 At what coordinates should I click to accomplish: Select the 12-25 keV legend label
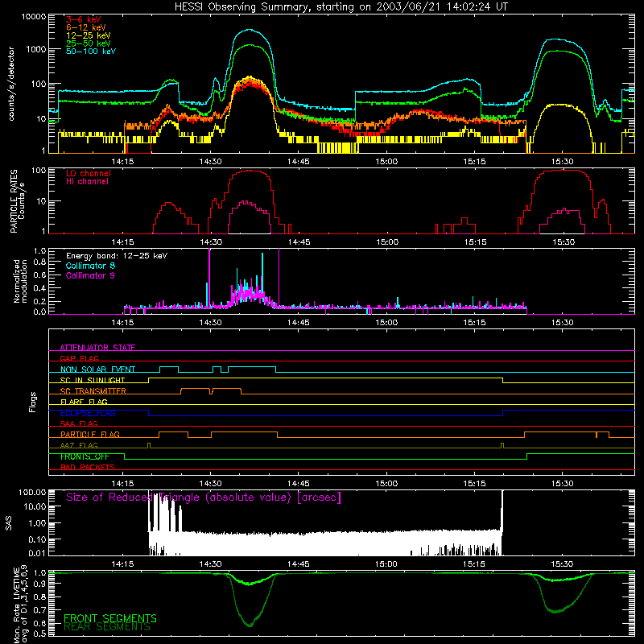tap(89, 35)
